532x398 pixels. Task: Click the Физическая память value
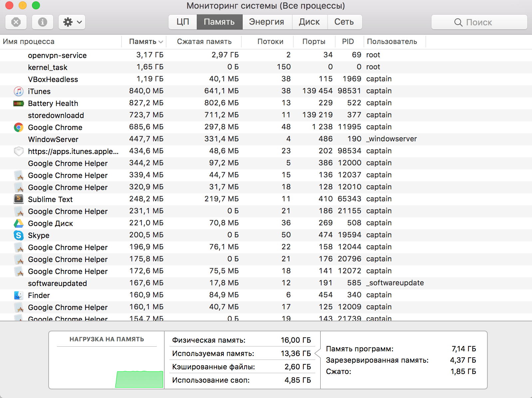[296, 340]
